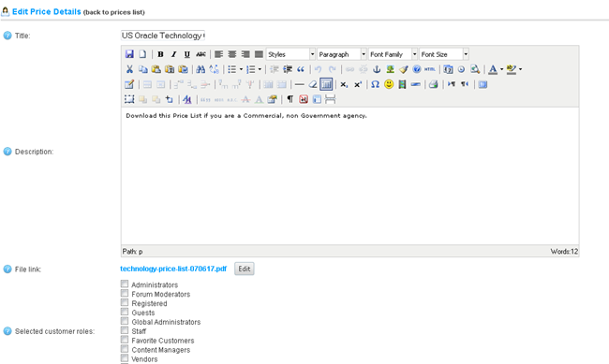The height and width of the screenshot is (364, 609).
Task: Insert embedded media film icon
Action: (x=402, y=84)
